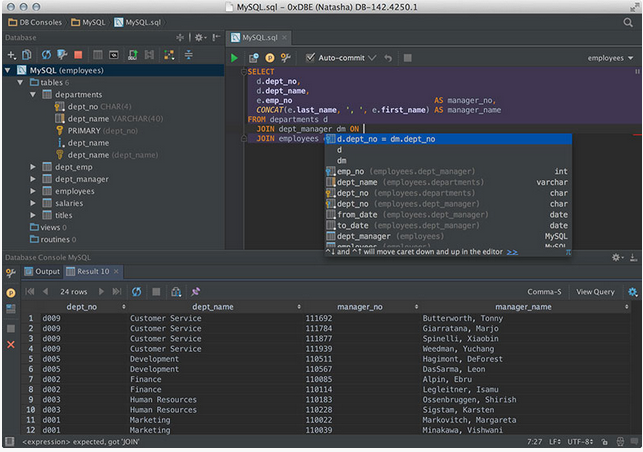This screenshot has width=643, height=452.
Task: Click the MySQL breadcrumb folder
Action: click(x=88, y=22)
